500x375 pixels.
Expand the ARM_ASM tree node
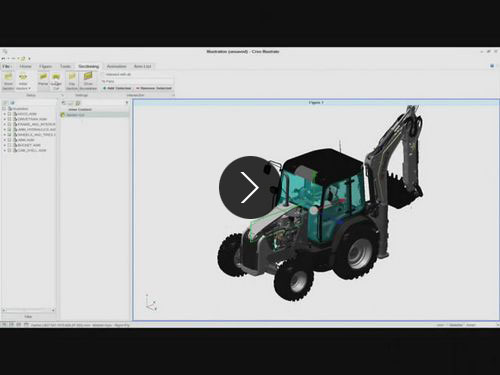pyautogui.click(x=5, y=140)
